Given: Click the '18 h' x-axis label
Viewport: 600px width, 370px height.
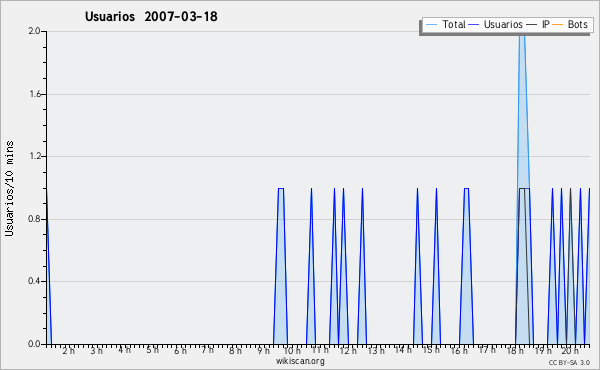Looking at the screenshot, I should 515,350.
